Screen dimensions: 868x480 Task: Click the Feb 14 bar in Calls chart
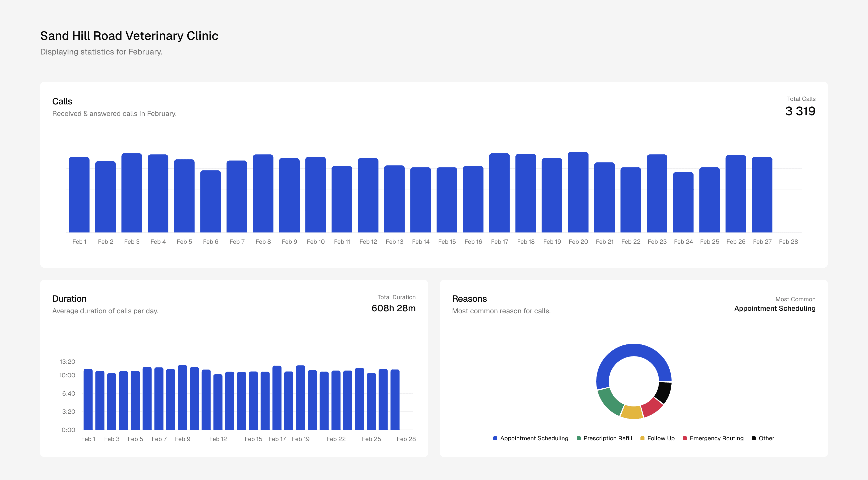tap(420, 200)
